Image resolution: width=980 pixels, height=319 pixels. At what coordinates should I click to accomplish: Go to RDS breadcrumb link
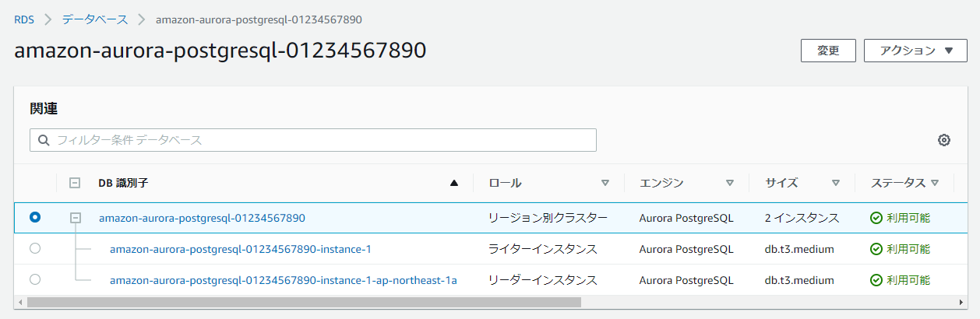tap(24, 19)
